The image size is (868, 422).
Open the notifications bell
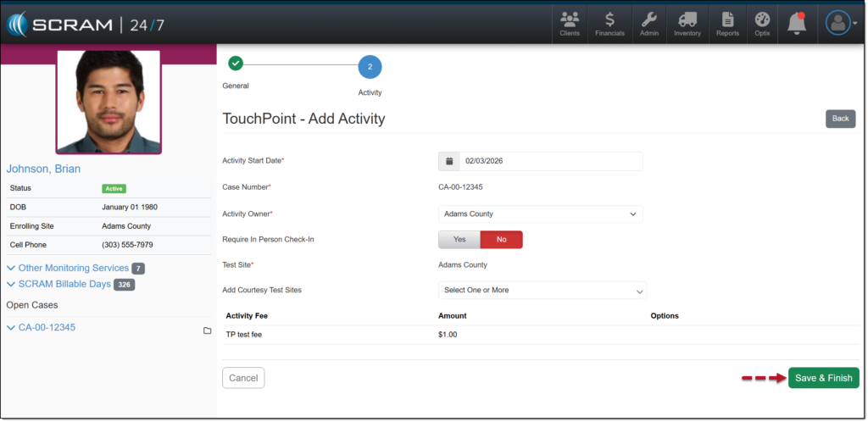[x=796, y=24]
